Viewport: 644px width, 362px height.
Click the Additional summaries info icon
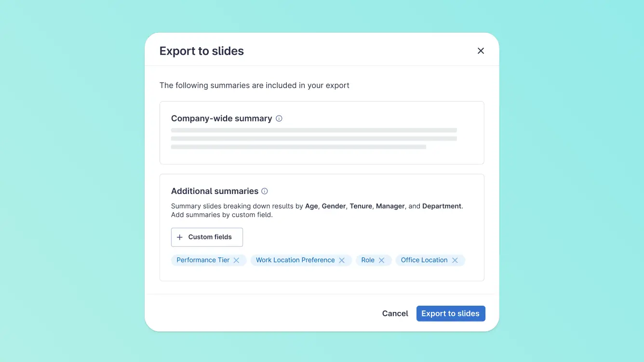(x=265, y=191)
